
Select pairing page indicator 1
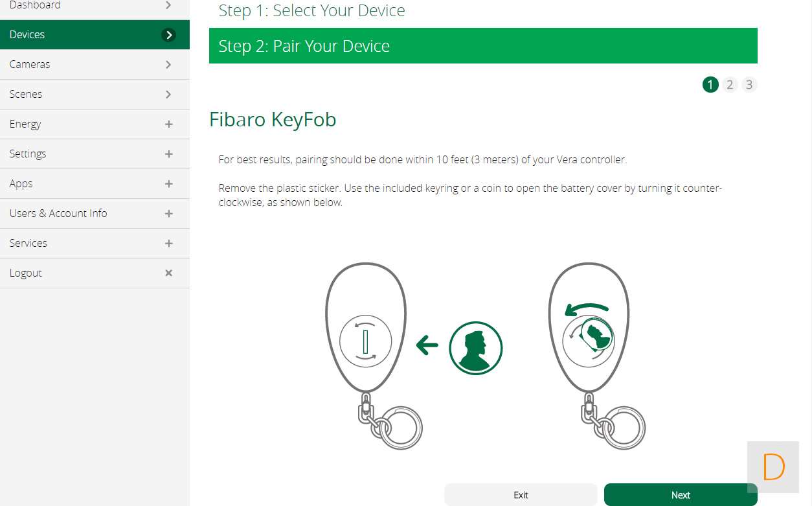tap(710, 85)
